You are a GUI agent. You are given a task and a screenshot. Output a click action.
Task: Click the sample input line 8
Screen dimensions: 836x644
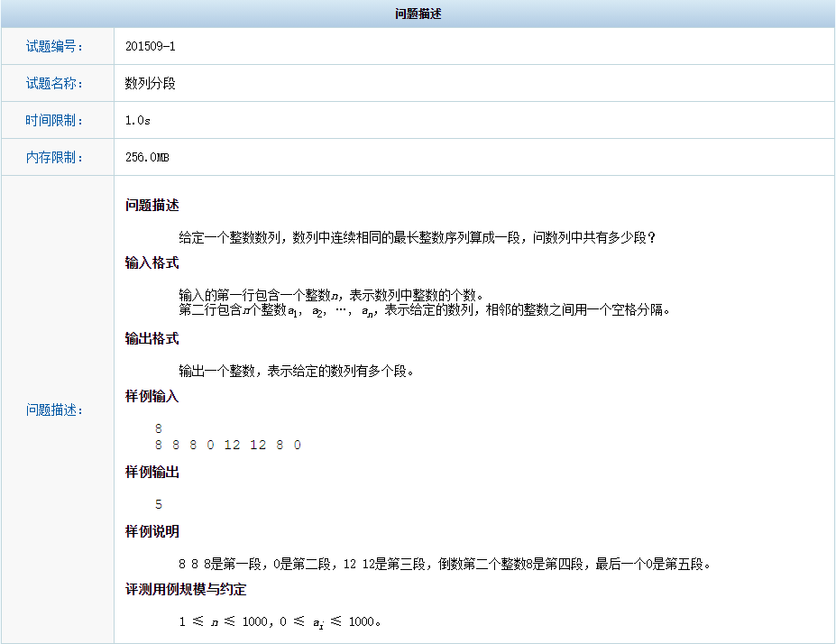tap(158, 428)
